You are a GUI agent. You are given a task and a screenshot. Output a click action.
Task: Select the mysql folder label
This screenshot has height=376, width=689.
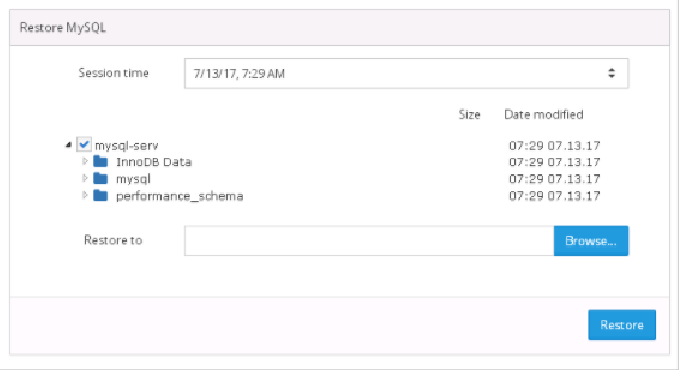(133, 179)
